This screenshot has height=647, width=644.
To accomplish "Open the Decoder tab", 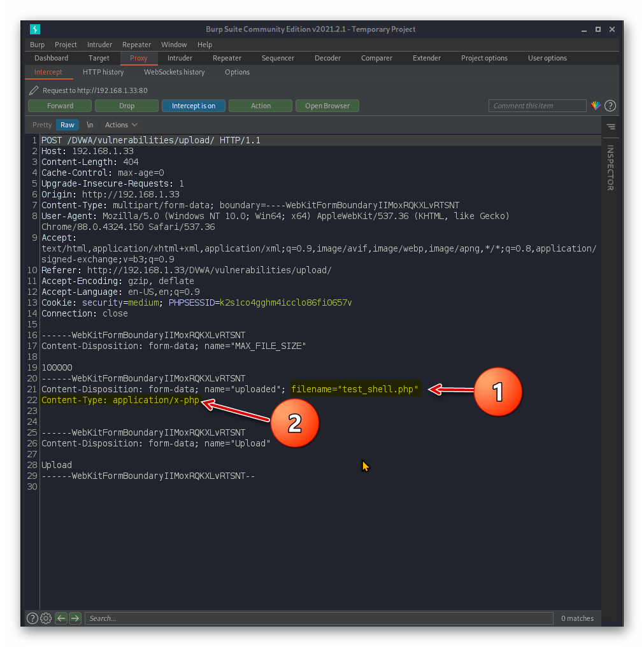I will [328, 58].
